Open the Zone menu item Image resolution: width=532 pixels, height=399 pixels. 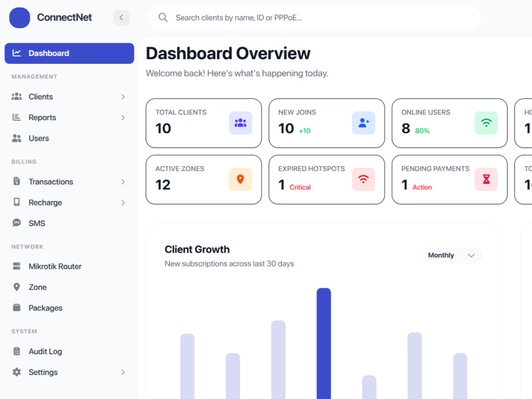click(x=69, y=287)
